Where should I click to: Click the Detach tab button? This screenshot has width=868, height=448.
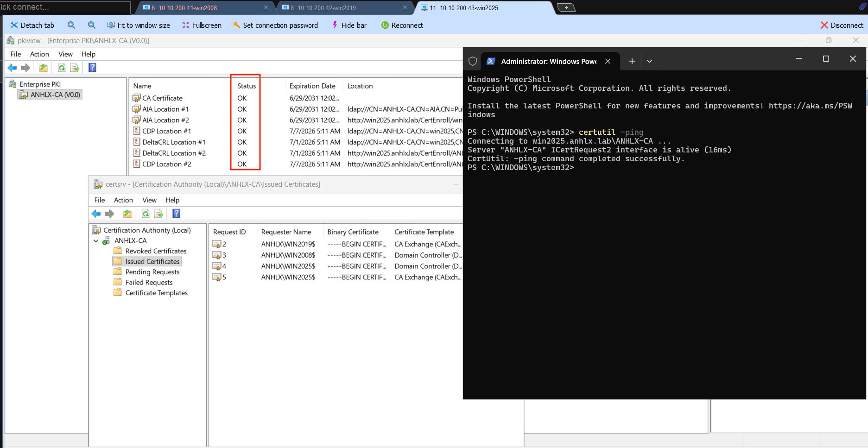pyautogui.click(x=32, y=25)
